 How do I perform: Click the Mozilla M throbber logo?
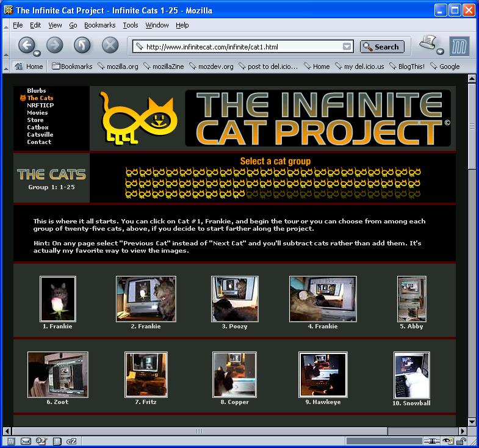(459, 46)
